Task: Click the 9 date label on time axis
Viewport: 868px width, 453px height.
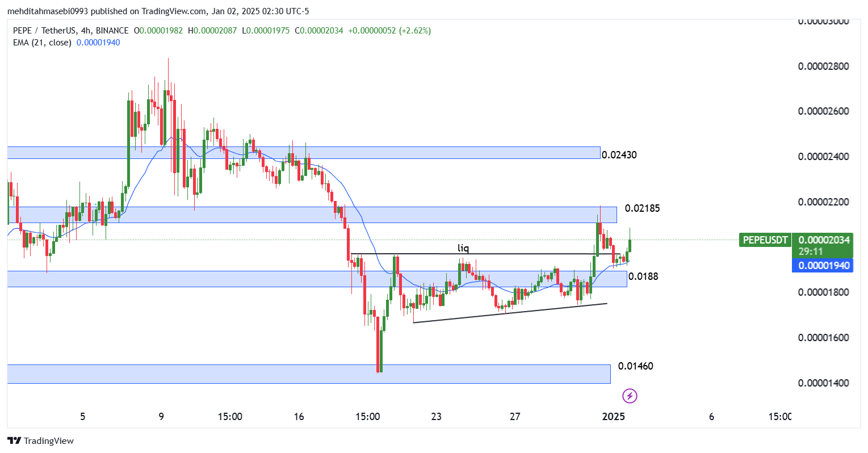Action: pos(161,417)
